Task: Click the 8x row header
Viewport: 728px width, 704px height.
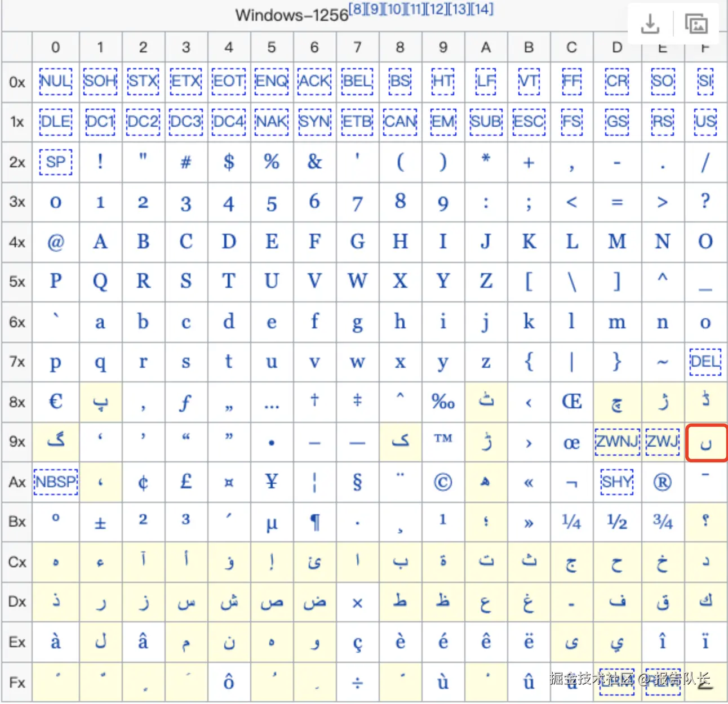Action: pos(17,402)
